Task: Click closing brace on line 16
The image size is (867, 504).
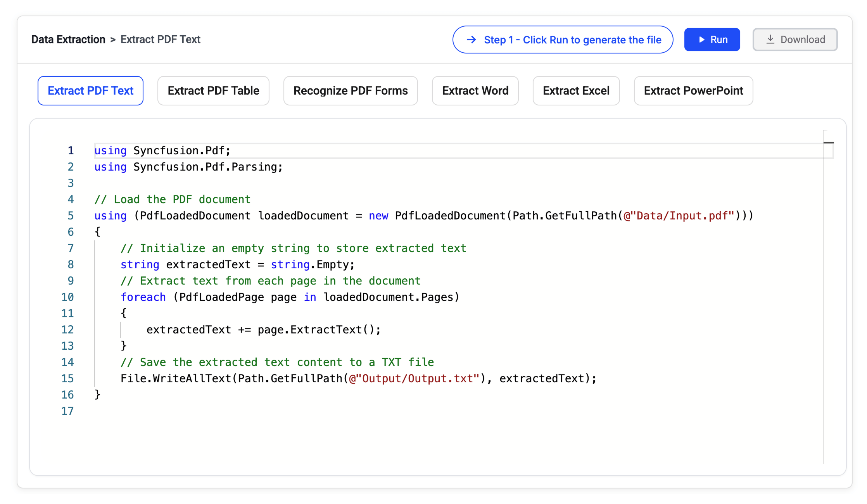Action: (98, 395)
